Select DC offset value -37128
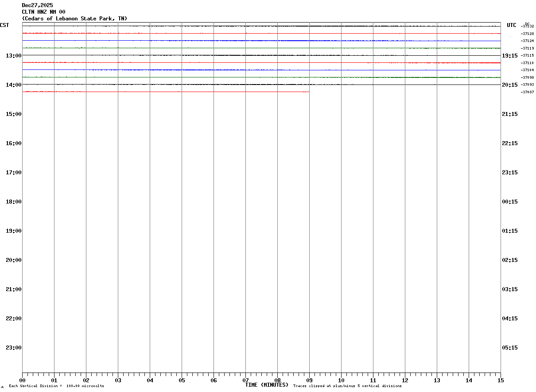The image size is (536, 392). 528,34
